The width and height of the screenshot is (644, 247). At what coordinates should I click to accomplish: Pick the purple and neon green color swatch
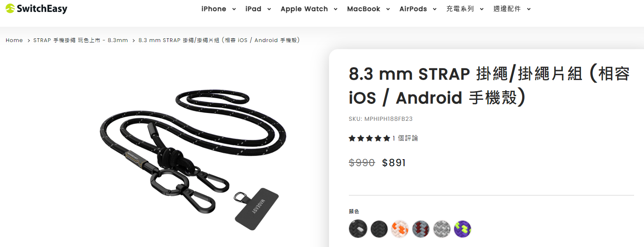462,229
